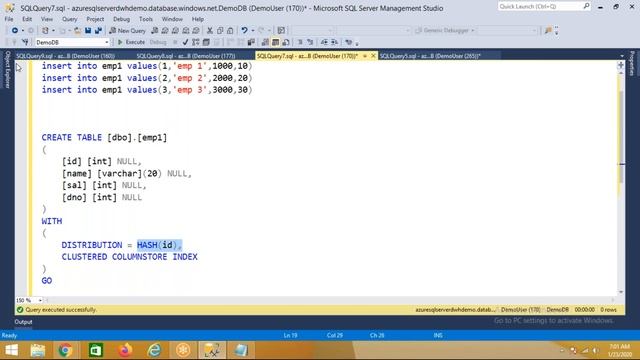
Task: Click the Uncomment selected lines icon
Action: click(x=310, y=42)
